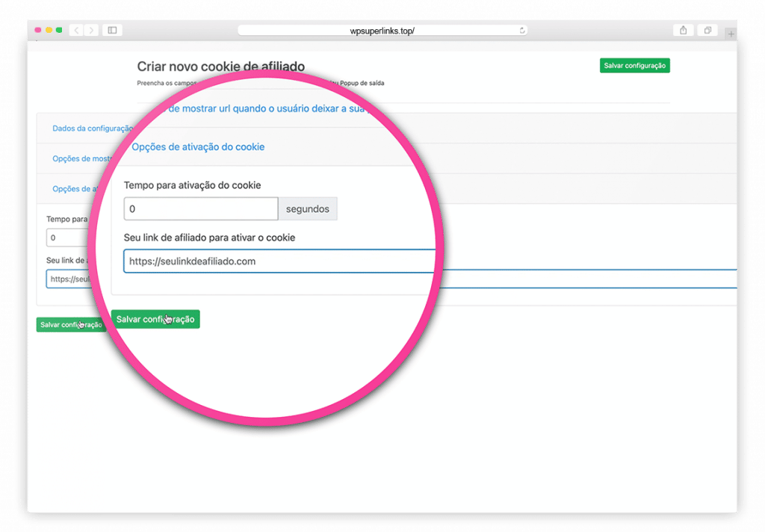Screen dimensions: 765x532
Task: Click the segundos unit label addon
Action: (x=307, y=209)
